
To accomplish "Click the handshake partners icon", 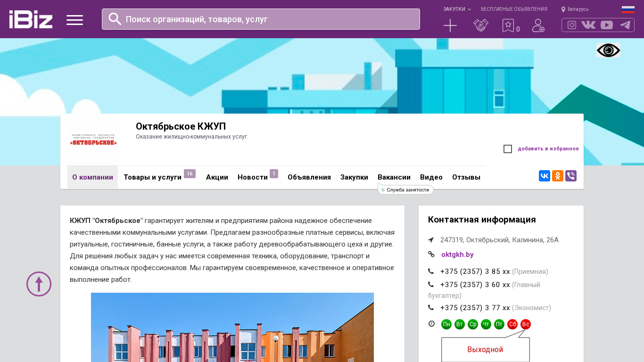I will coord(480,25).
